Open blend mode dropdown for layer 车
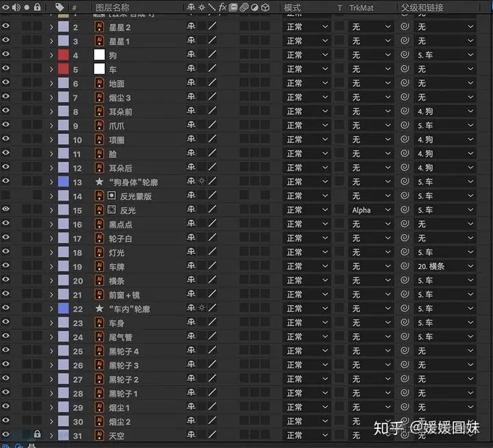Viewport: 493px width, 448px height. 307,69
